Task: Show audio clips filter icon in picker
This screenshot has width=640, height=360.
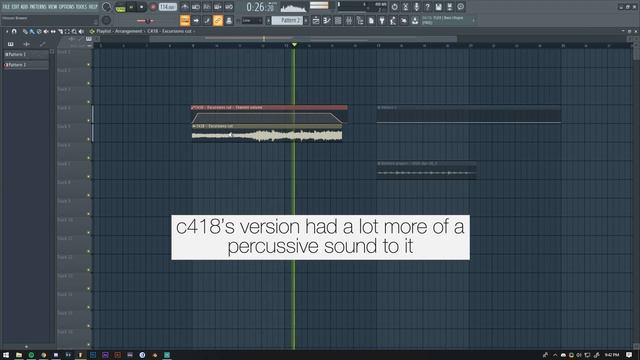Action: point(27,44)
